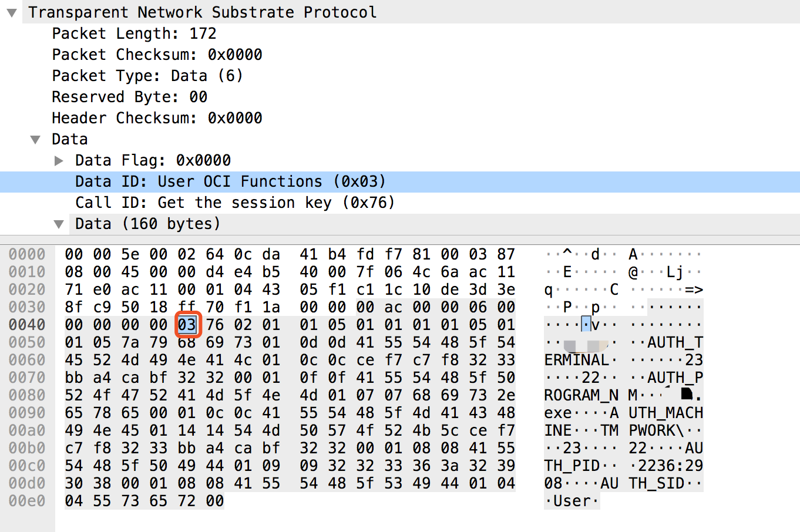
Task: Select the Header Checksum field
Action: [x=156, y=117]
